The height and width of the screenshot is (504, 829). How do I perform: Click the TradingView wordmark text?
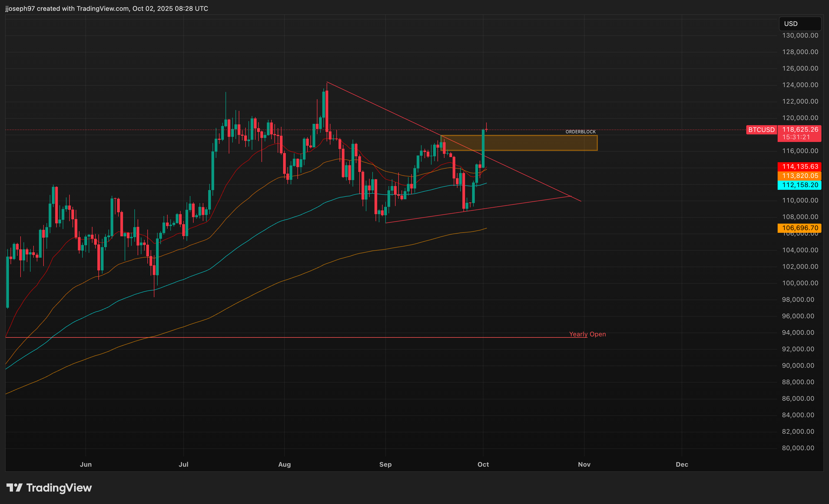tap(59, 488)
